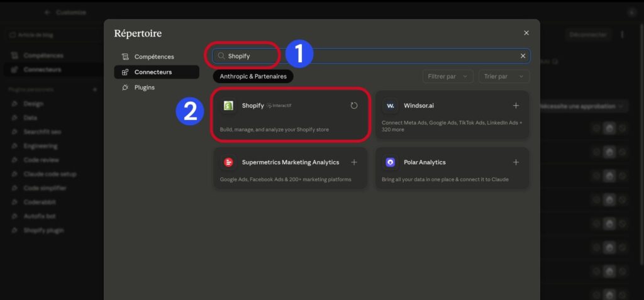
Task: Open the Engineering plugin
Action: point(40,146)
